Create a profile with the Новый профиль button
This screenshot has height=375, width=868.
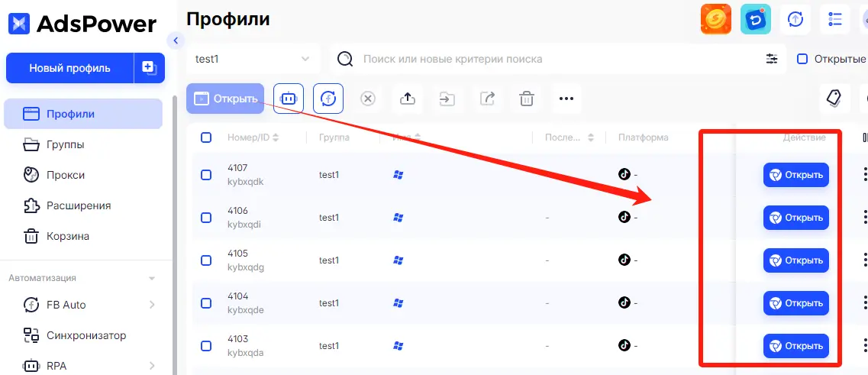(x=69, y=68)
